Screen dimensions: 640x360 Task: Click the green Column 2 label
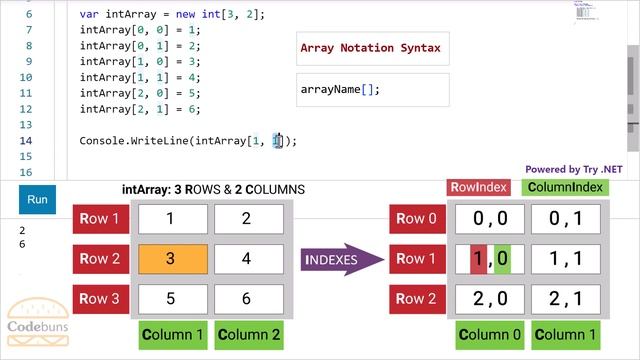[249, 335]
